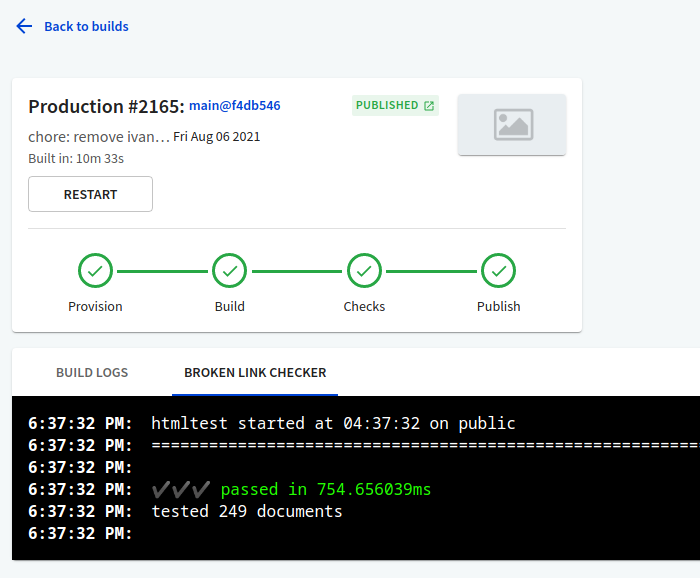
Task: Open the Back to builds link
Action: click(x=86, y=27)
